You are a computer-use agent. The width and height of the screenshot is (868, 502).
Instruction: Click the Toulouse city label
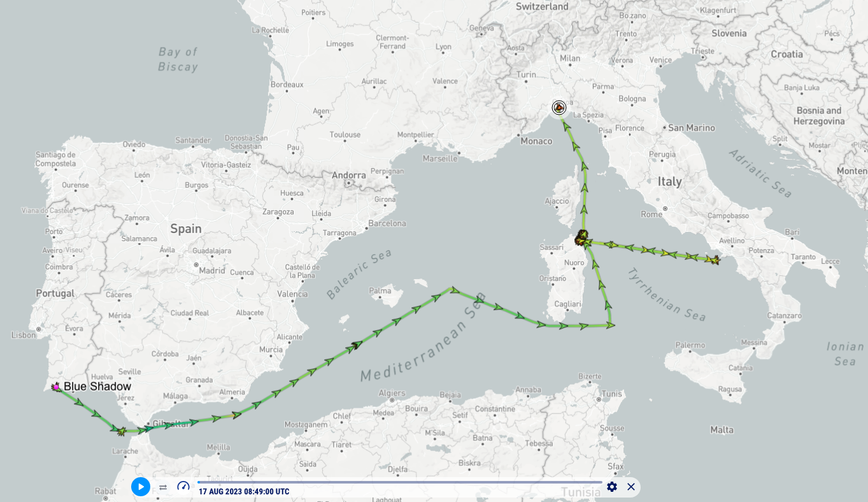[345, 135]
